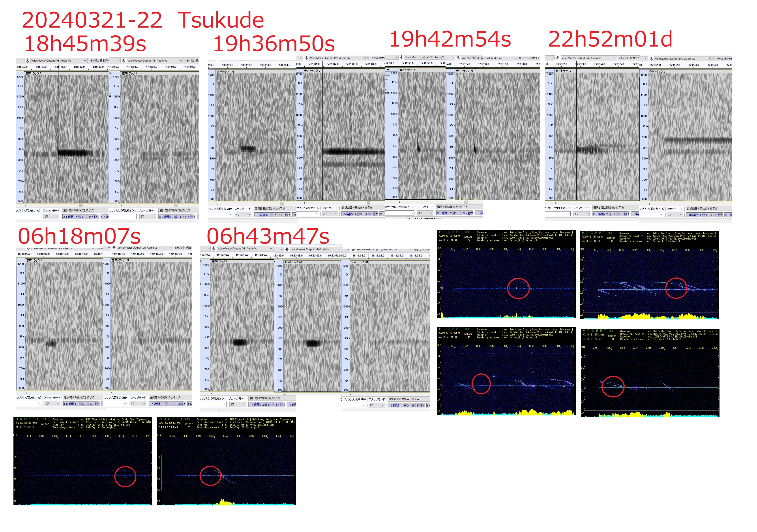Image resolution: width=757 pixels, height=532 pixels.
Task: Click microphone icon above the 4:15:40.0 ruler
Action: tap(28, 61)
